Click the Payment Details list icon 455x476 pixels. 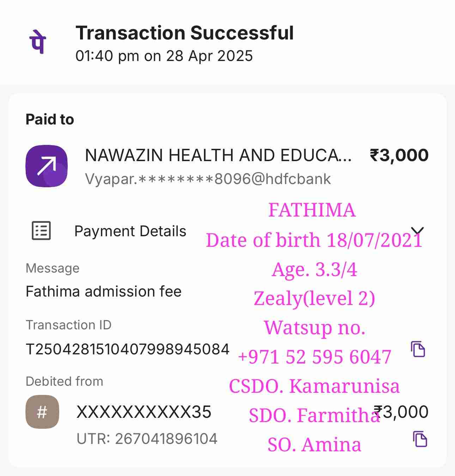41,231
